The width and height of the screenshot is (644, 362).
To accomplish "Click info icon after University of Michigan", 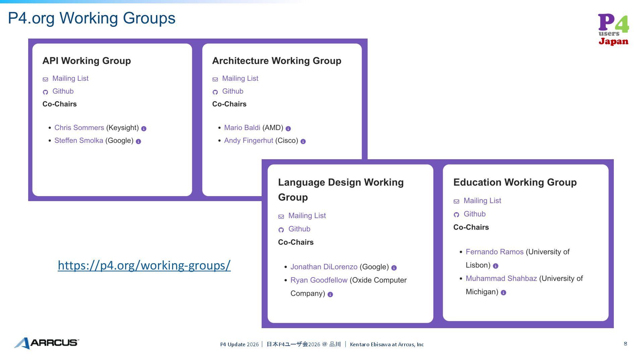I will coord(503,293).
